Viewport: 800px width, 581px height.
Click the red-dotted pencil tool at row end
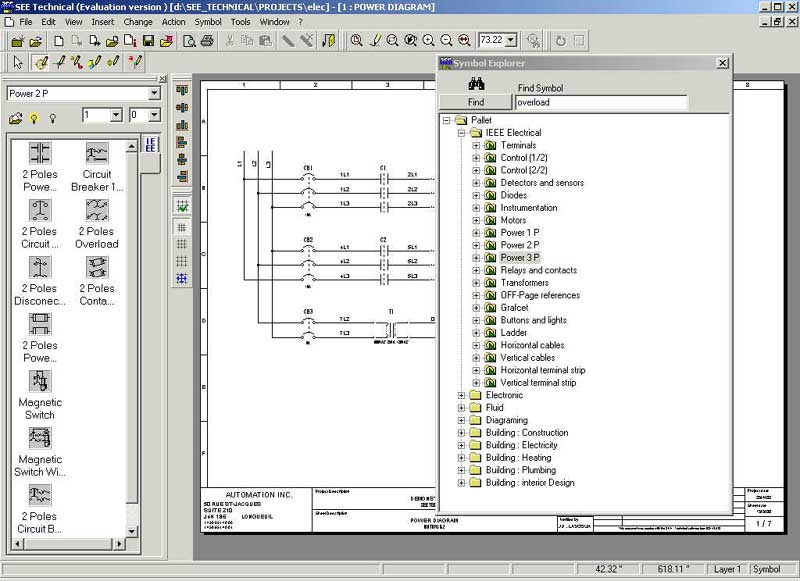(135, 62)
